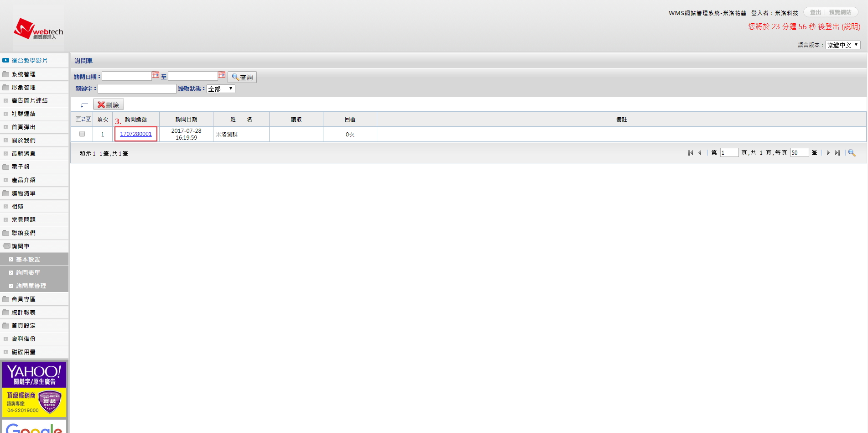
Task: Check the checkbox for row 1
Action: pyautogui.click(x=82, y=134)
